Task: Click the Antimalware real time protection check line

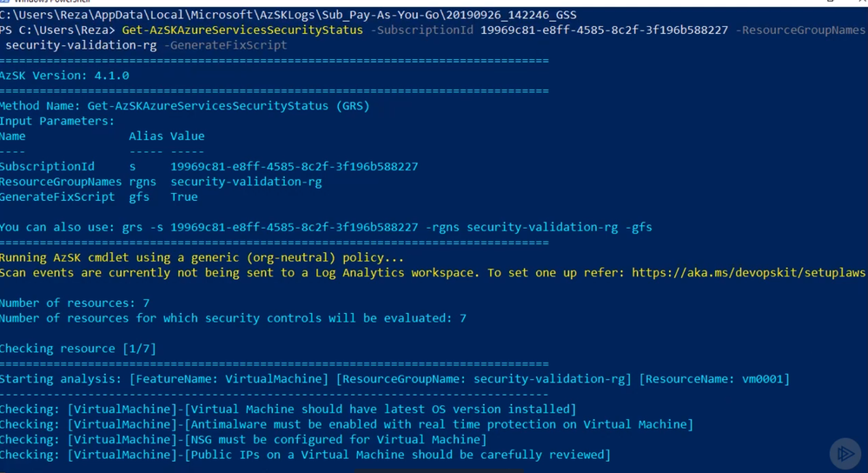Action: pos(347,424)
